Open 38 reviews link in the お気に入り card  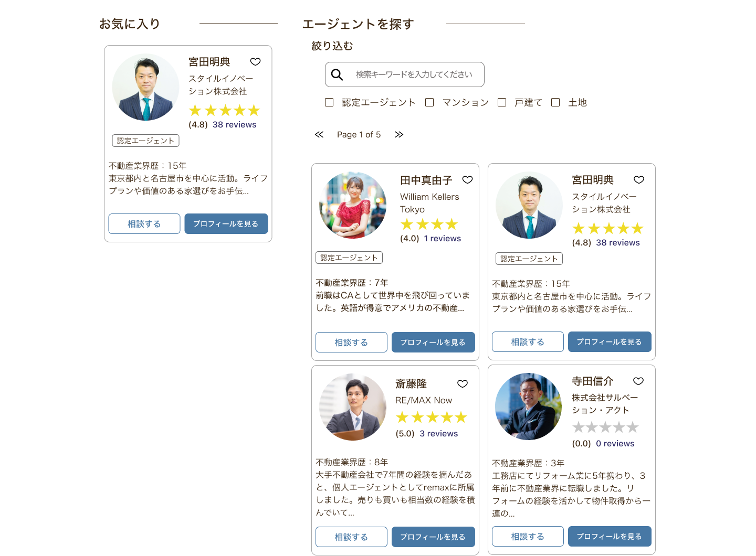[x=234, y=125]
